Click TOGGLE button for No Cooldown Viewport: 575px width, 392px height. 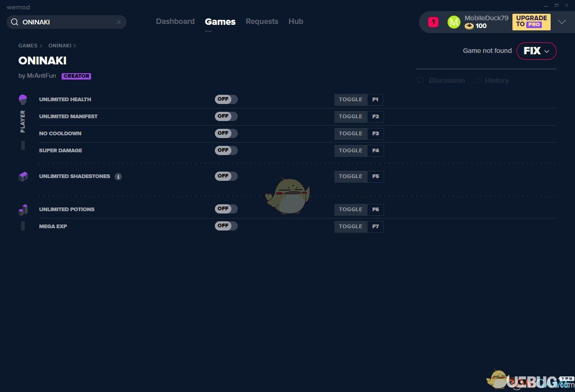point(351,133)
